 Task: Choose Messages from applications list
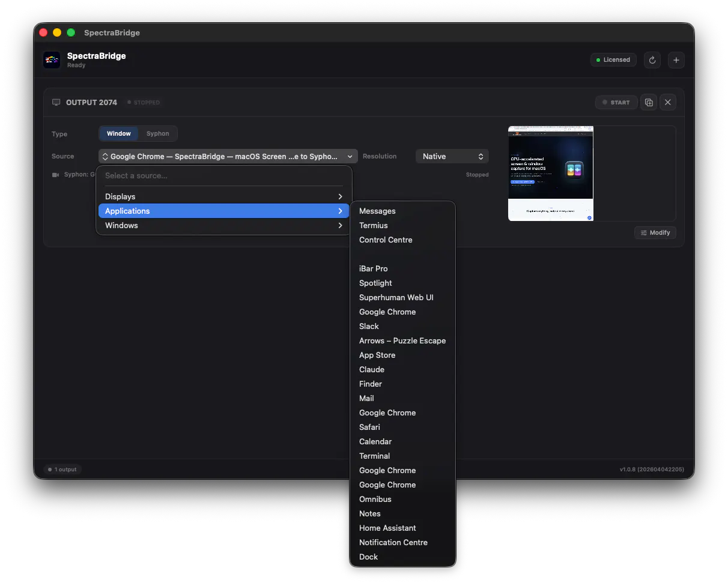point(402,211)
